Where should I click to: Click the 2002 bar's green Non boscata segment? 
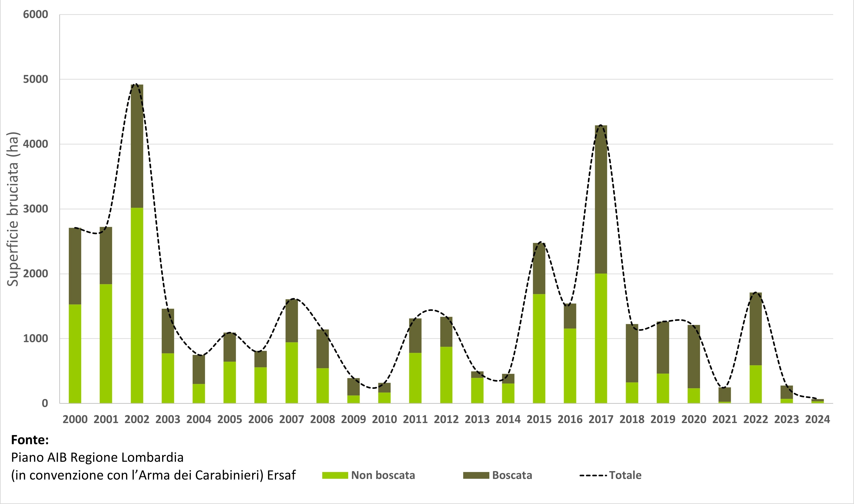pyautogui.click(x=137, y=305)
